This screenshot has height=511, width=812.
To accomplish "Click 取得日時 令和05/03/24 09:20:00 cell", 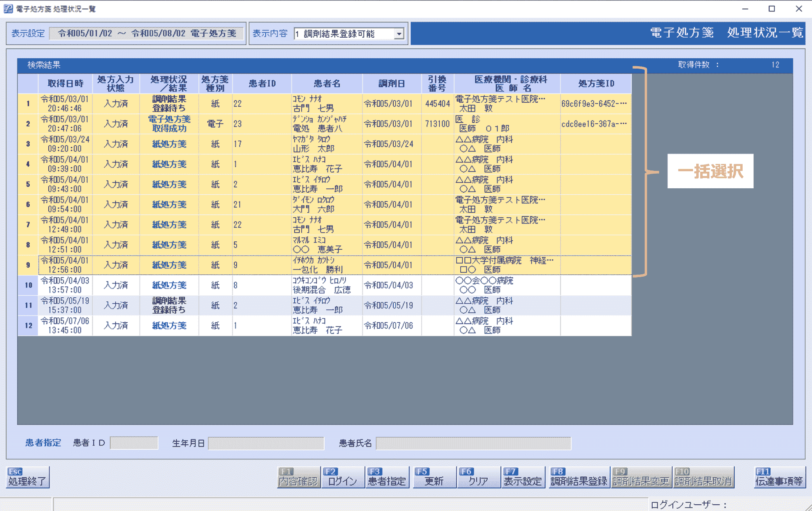I will coord(65,144).
